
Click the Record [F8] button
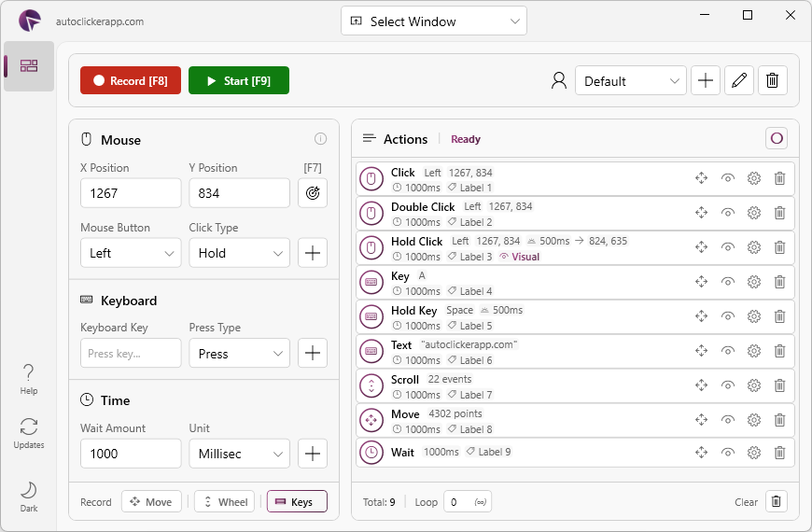131,80
